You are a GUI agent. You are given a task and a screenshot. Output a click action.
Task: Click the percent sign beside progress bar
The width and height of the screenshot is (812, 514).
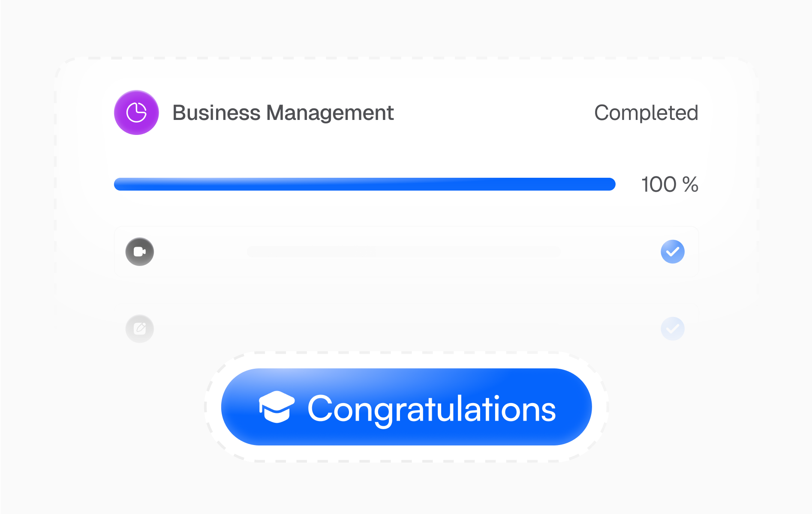(690, 185)
